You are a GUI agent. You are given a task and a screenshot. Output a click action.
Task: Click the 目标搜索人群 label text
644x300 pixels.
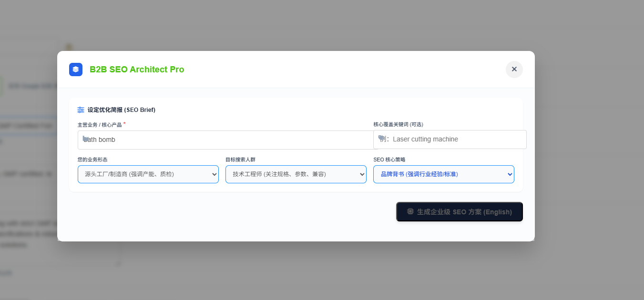[x=240, y=160]
